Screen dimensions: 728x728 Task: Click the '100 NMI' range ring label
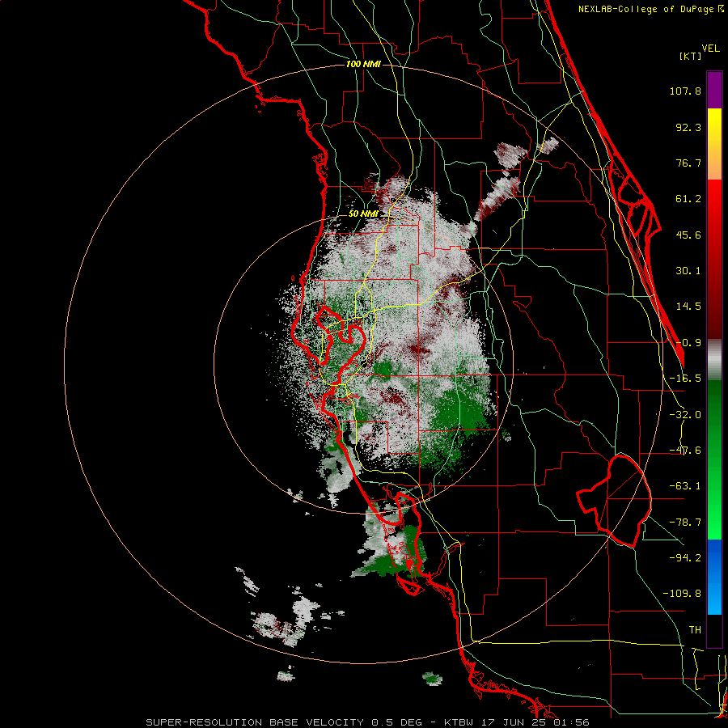coord(363,64)
